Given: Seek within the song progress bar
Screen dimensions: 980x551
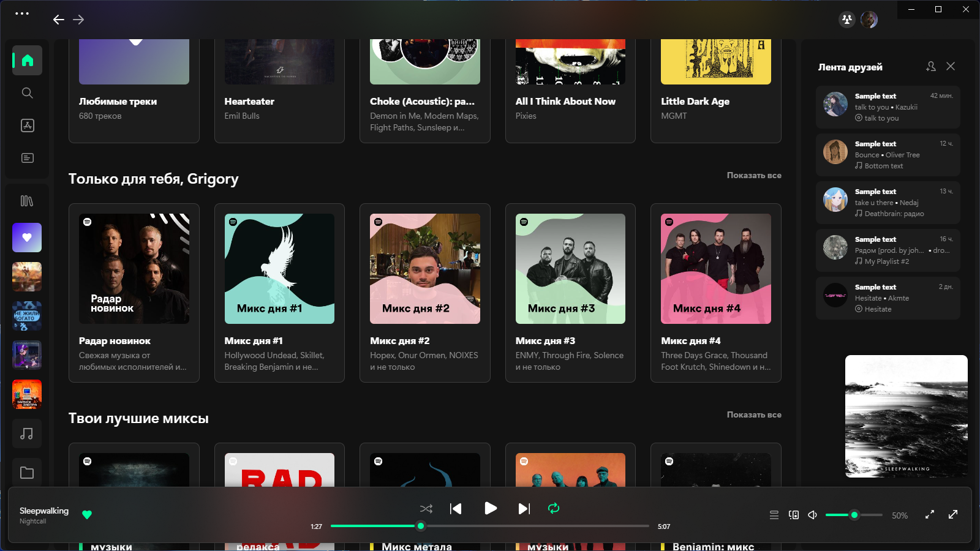Looking at the screenshot, I should (490, 526).
